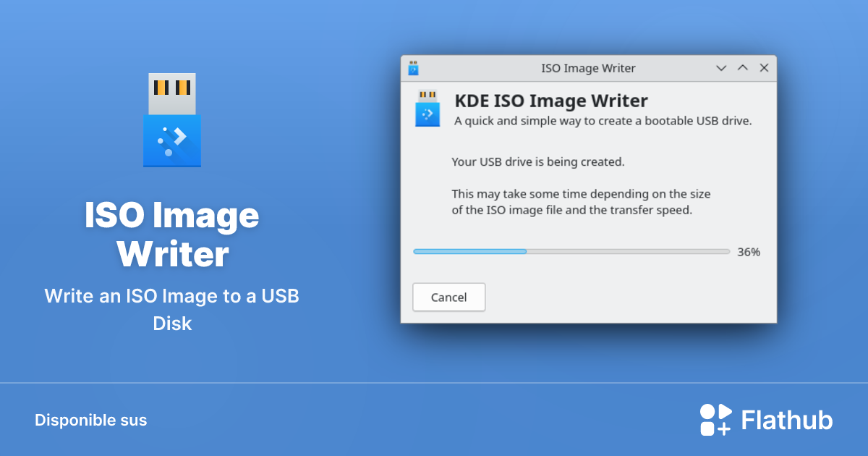This screenshot has width=868, height=456.
Task: Click the 36% progress percentage label
Action: pos(749,251)
